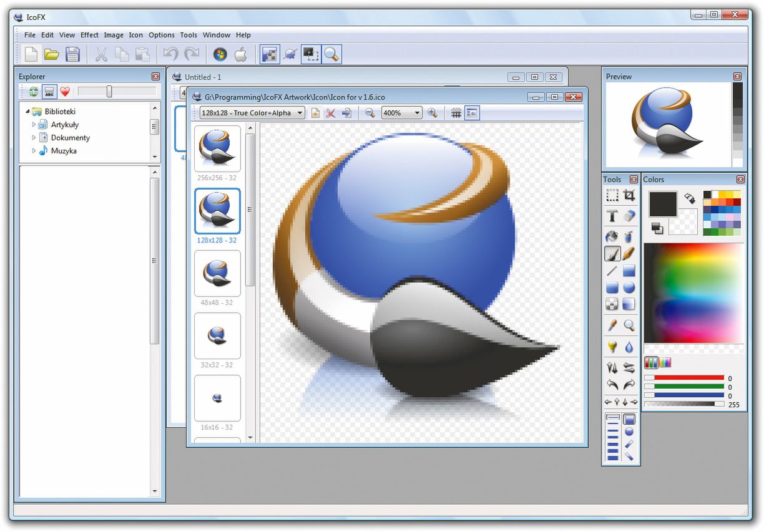Viewport: 764px width, 532px height.
Task: Expand the Artykuły folder
Action: tap(34, 125)
